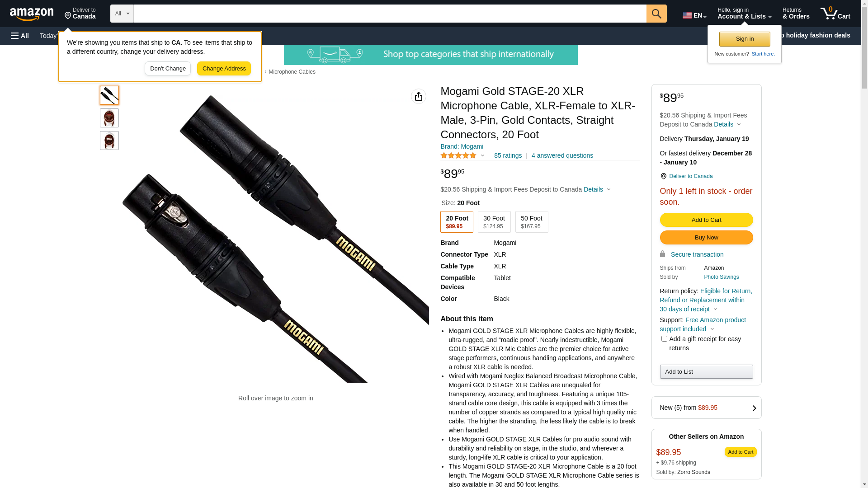Click into the Amazon search field
Screen dimensions: 868x488
point(390,14)
